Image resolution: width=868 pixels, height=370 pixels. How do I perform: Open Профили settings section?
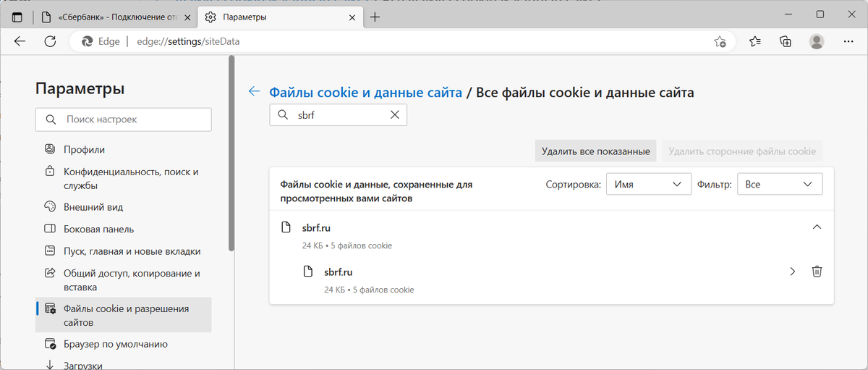[124, 150]
